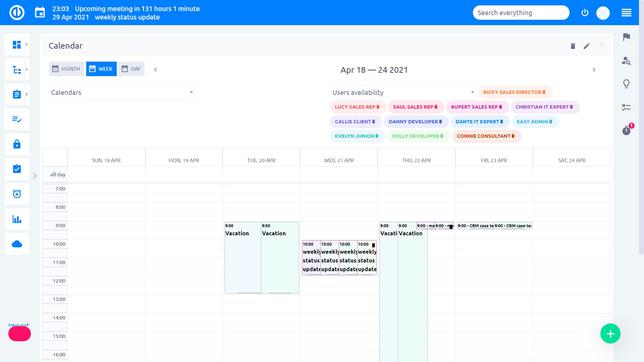
Task: Click the green plus floating action button
Action: [610, 334]
